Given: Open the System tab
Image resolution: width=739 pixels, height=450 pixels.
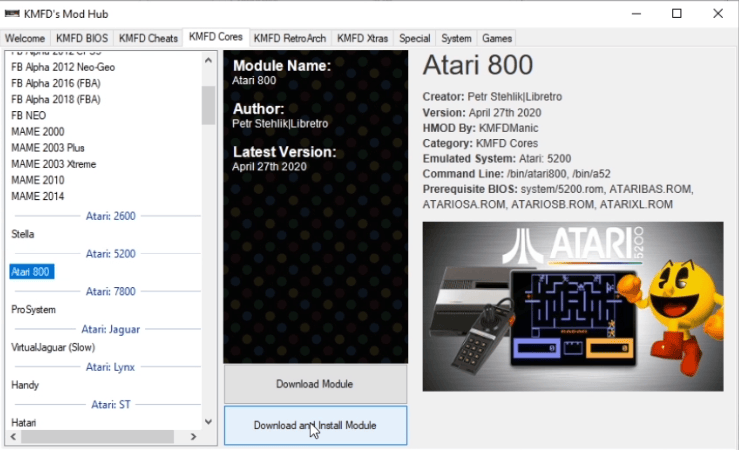Looking at the screenshot, I should (x=456, y=38).
